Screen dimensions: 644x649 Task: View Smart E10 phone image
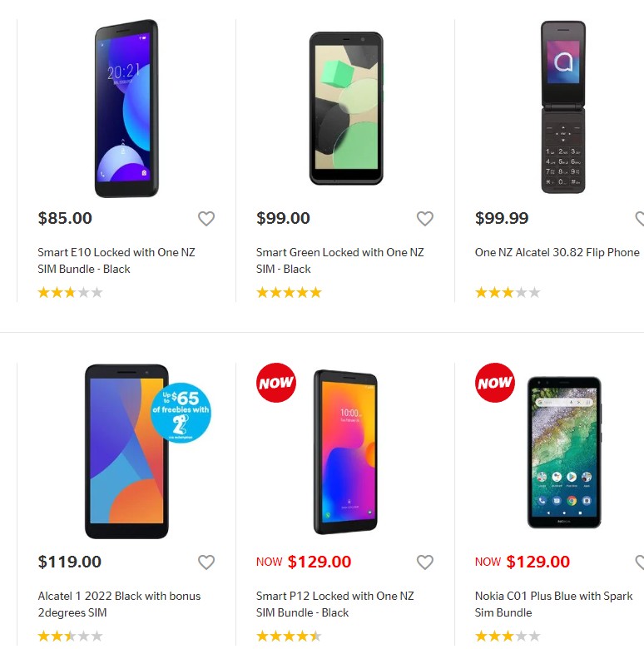[126, 108]
